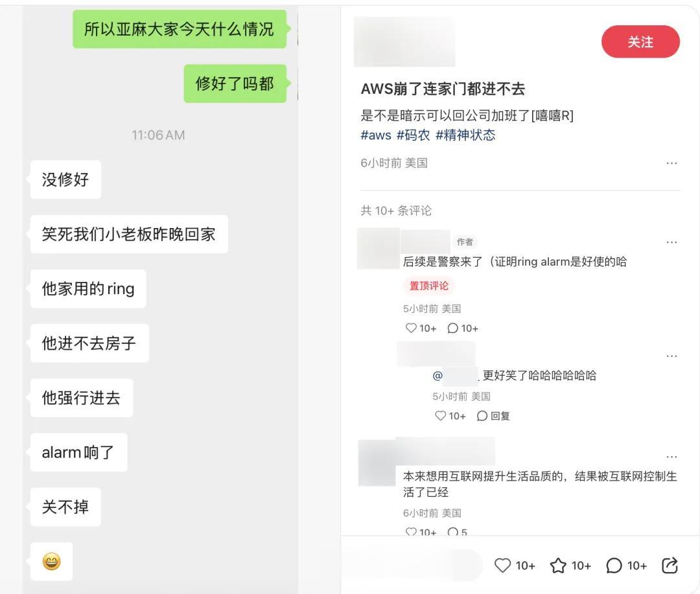Open ellipsis menu on 更好笑了 reply
The height and width of the screenshot is (594, 700).
(x=671, y=356)
